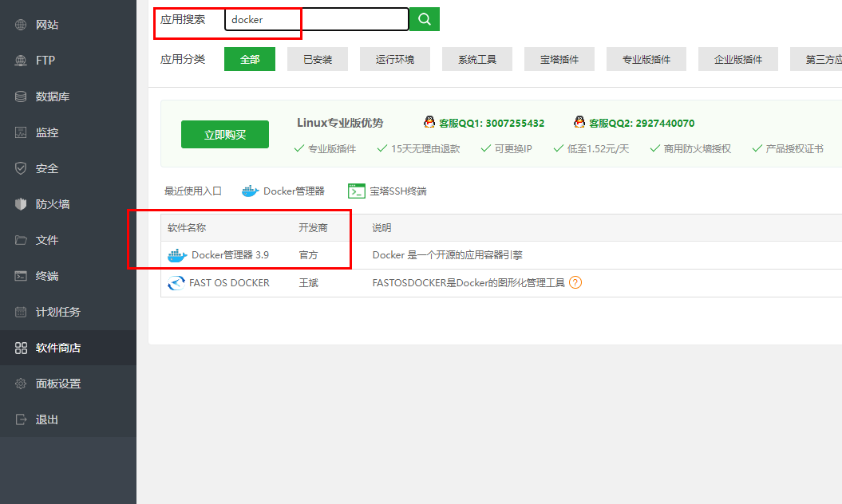Click developer 王斌 in FAST OS DOCKER row

coord(308,283)
